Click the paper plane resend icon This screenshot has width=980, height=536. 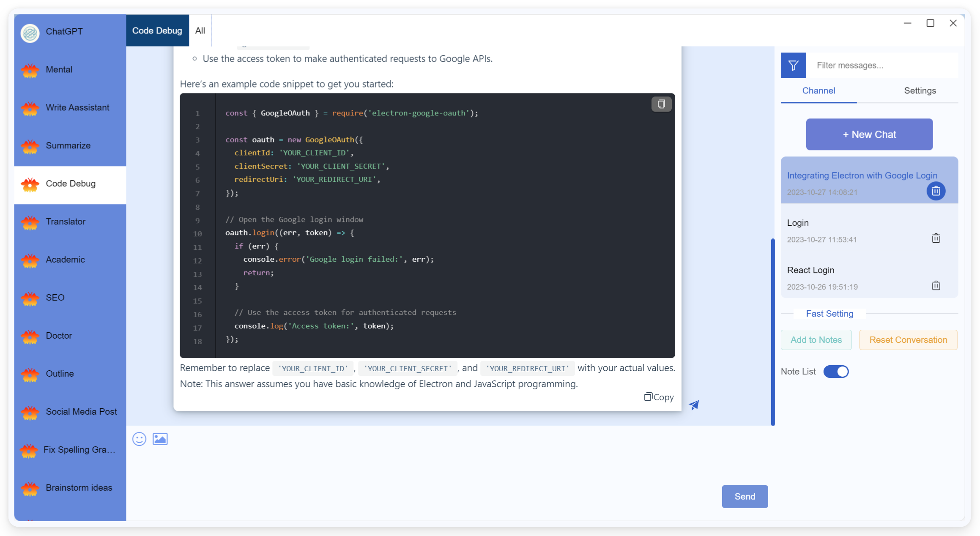tap(694, 405)
